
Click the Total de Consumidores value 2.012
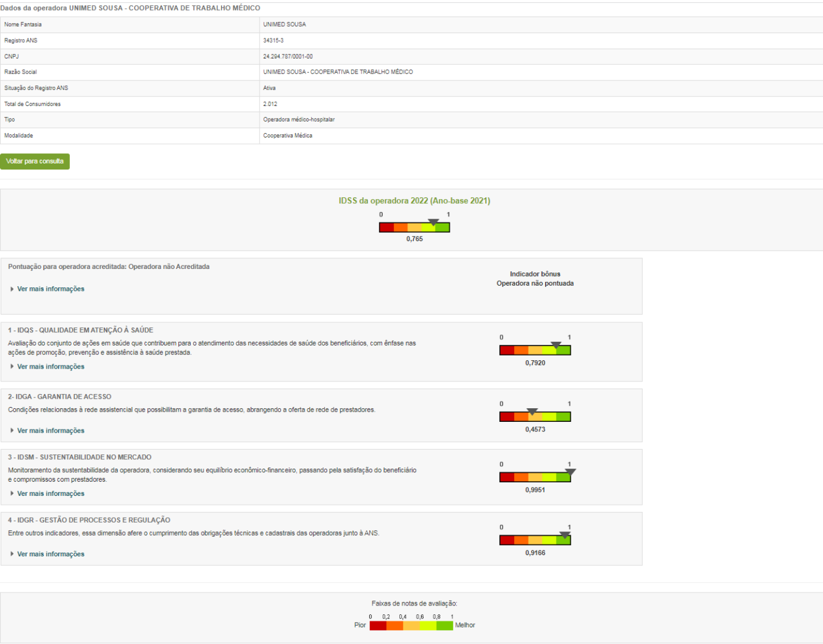(x=270, y=104)
